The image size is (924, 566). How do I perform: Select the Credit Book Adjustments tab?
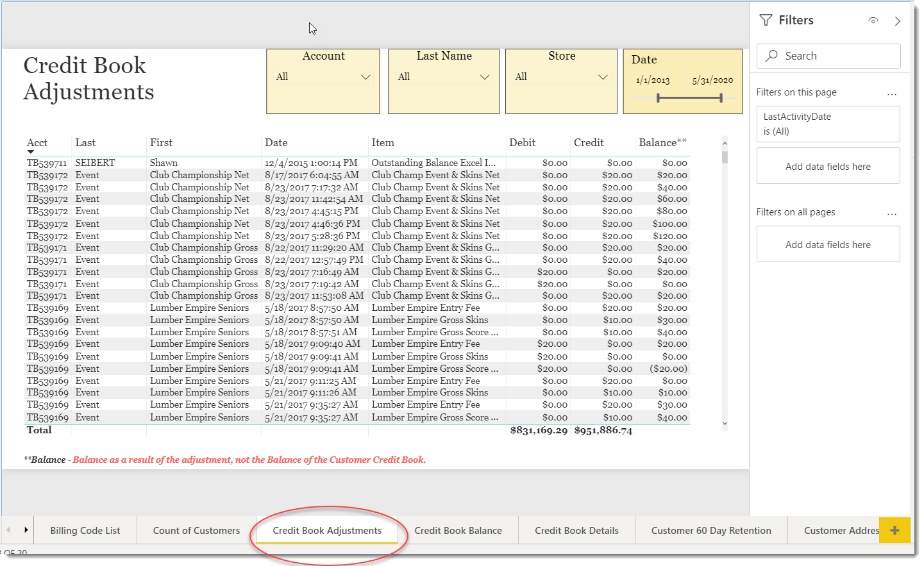[327, 531]
